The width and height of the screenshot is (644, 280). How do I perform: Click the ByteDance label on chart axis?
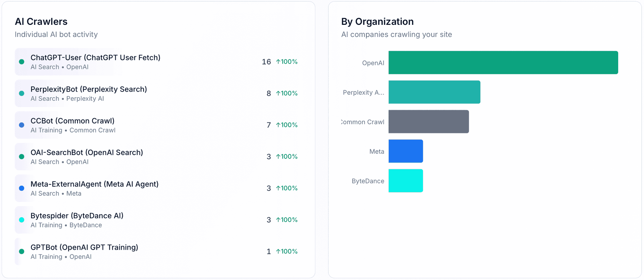coord(368,181)
